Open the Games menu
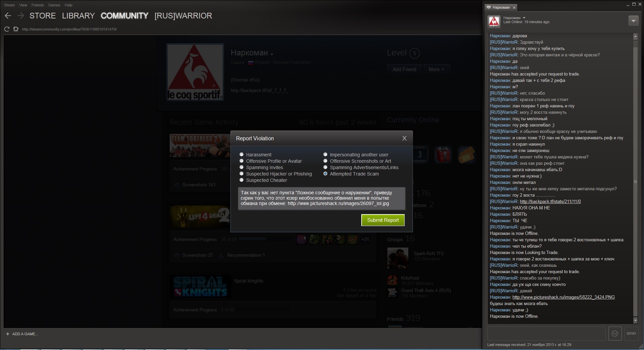 click(x=54, y=5)
